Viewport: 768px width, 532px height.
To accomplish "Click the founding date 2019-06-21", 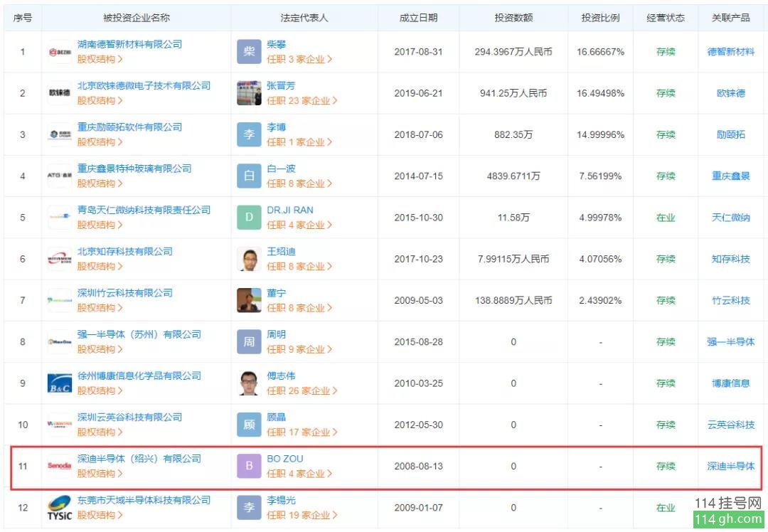I will (418, 93).
